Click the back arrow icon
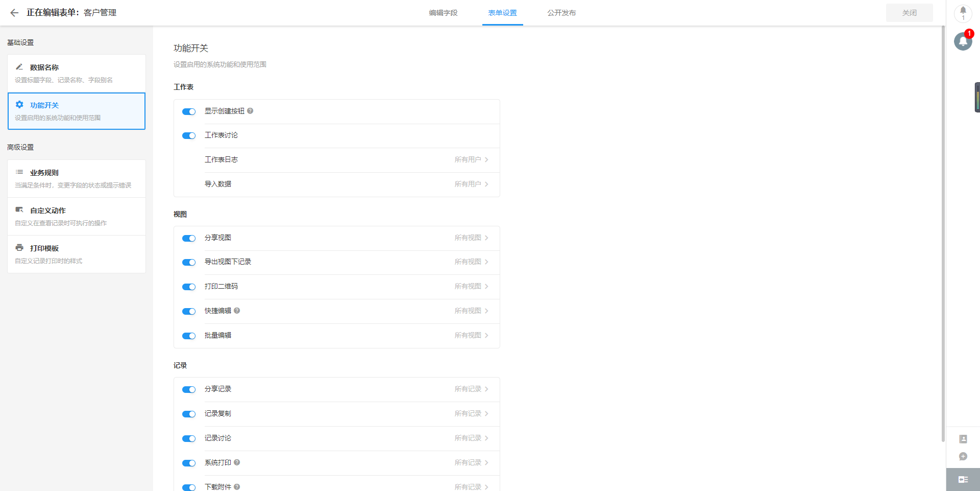 coord(14,13)
